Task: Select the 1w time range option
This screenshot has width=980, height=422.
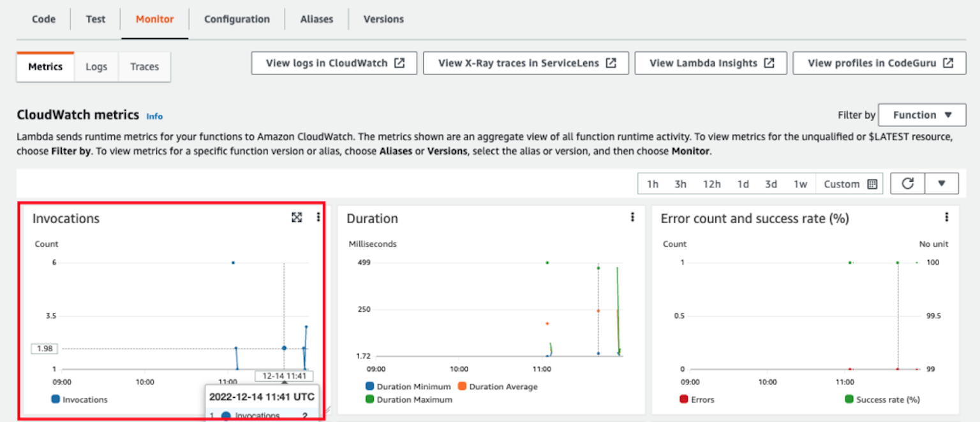Action: pos(801,184)
